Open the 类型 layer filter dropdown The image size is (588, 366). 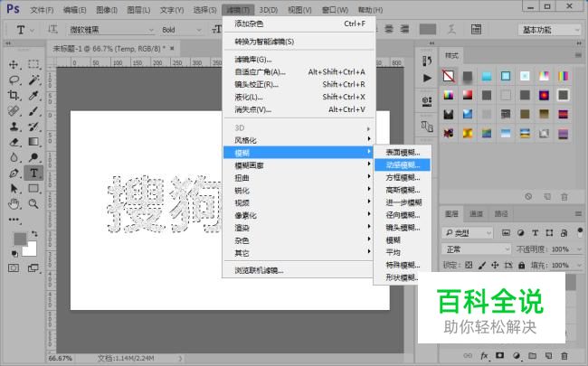468,233
